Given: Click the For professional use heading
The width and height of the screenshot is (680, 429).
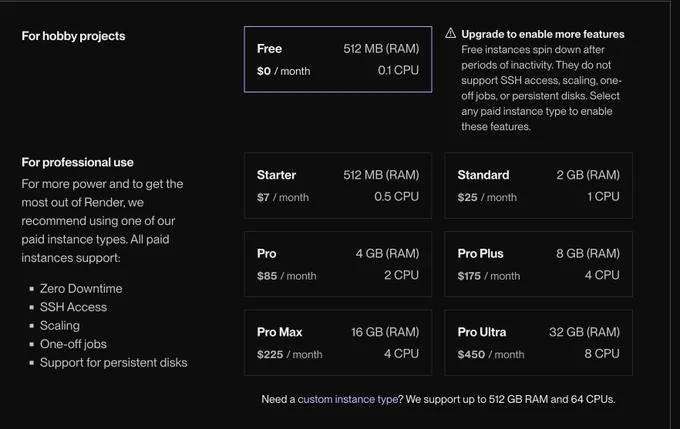Looking at the screenshot, I should pos(78,162).
